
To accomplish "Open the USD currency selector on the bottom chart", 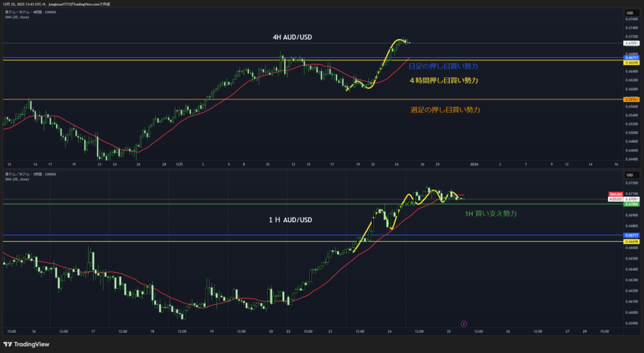I will click(629, 173).
